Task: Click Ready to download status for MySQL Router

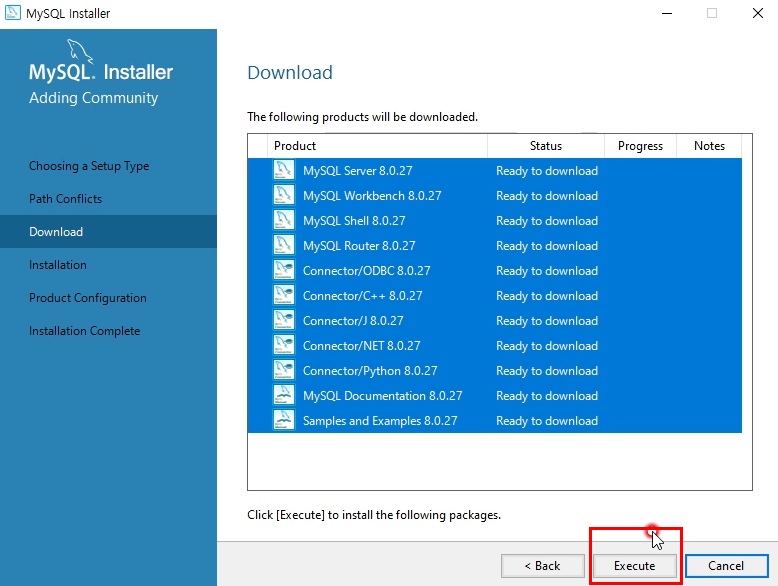Action: tap(547, 246)
